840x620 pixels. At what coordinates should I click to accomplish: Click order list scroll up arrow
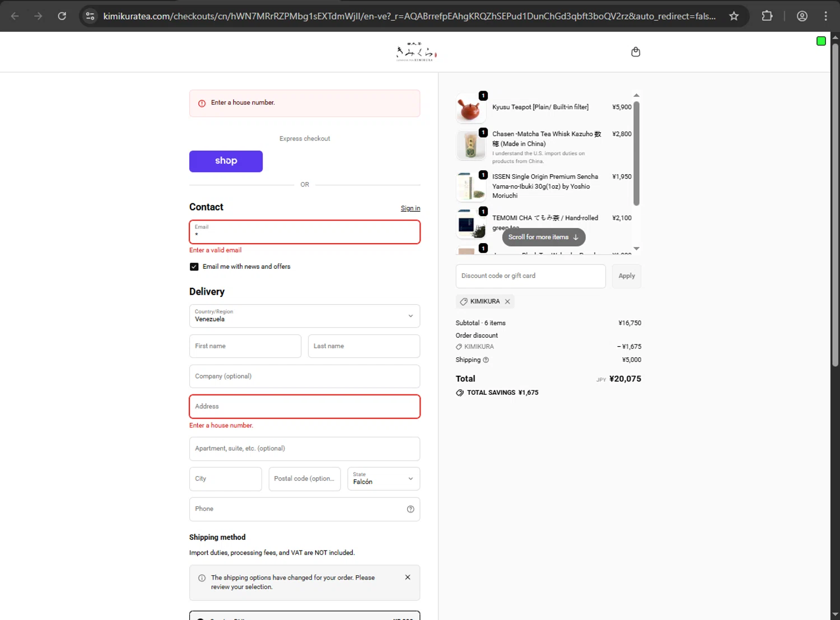pos(636,95)
